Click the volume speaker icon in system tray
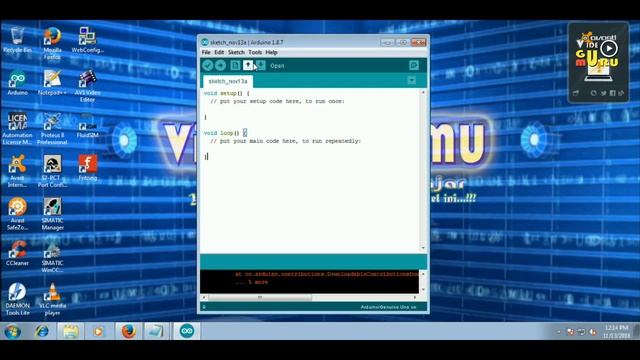This screenshot has height=360, width=640. tap(592, 332)
